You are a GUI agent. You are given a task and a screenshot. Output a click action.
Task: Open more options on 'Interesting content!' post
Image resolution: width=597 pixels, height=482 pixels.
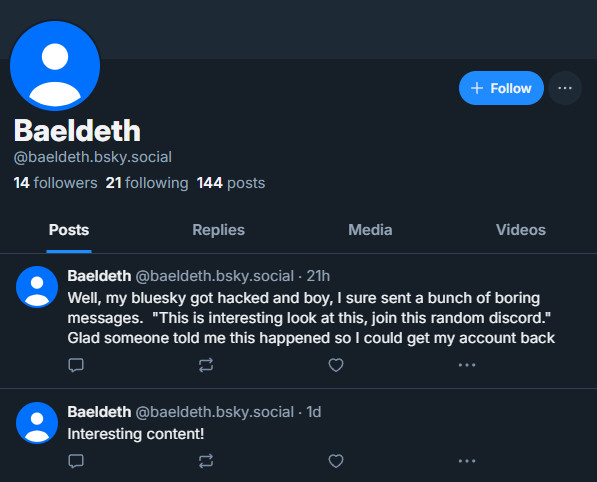467,461
